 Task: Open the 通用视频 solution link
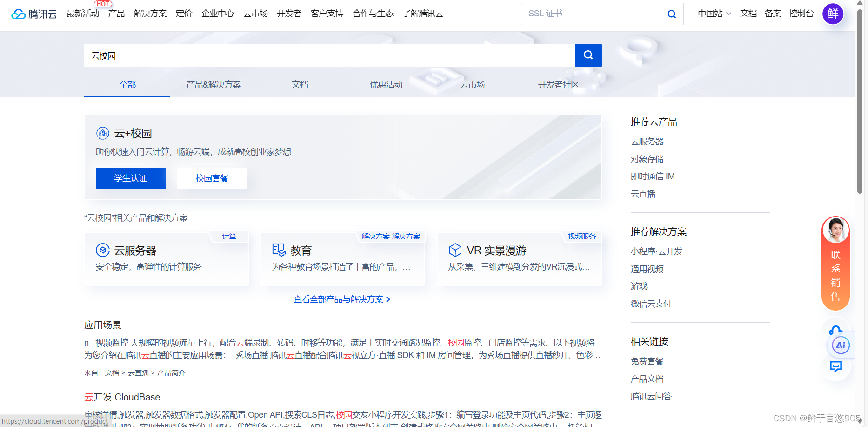pyautogui.click(x=647, y=269)
